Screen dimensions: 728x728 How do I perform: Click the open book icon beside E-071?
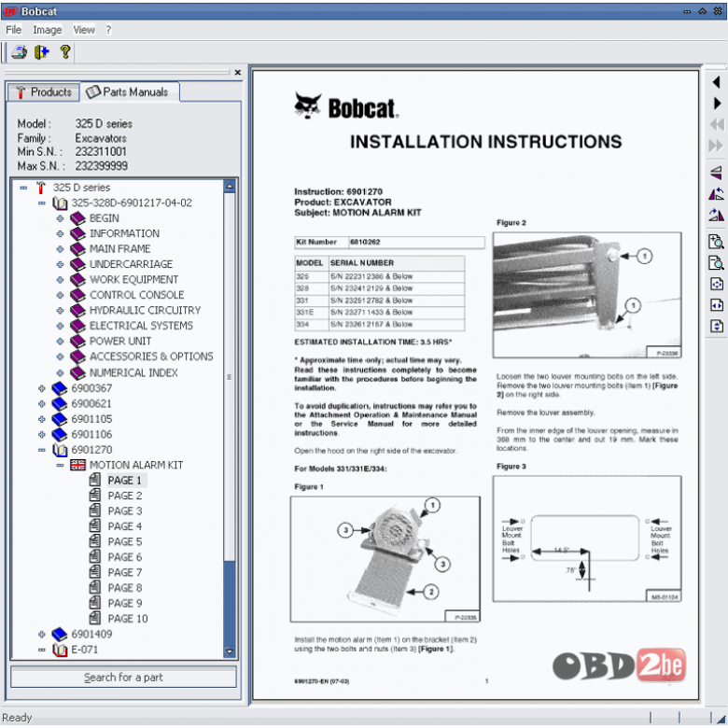tap(60, 650)
